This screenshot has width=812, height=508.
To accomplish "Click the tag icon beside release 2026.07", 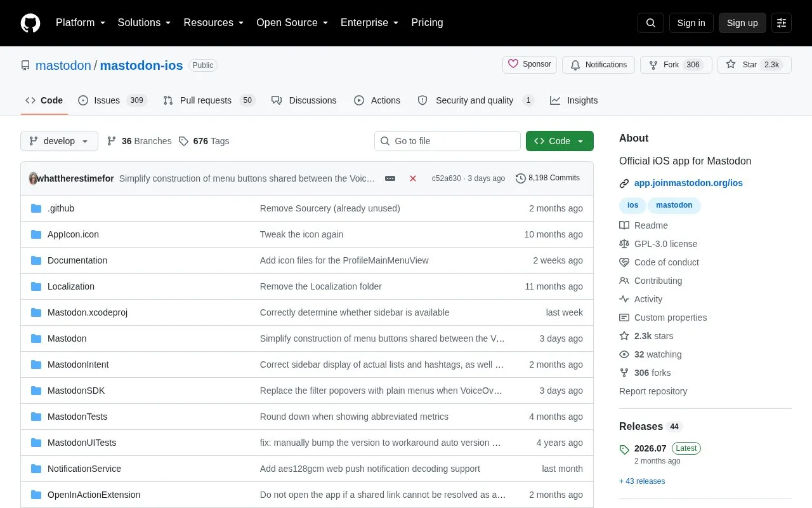I will coord(624,450).
